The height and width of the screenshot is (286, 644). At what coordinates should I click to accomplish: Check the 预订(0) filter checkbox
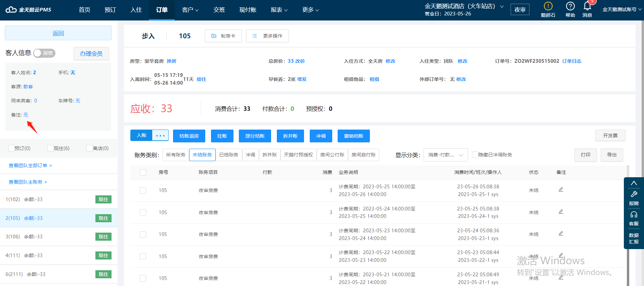[x=11, y=148]
